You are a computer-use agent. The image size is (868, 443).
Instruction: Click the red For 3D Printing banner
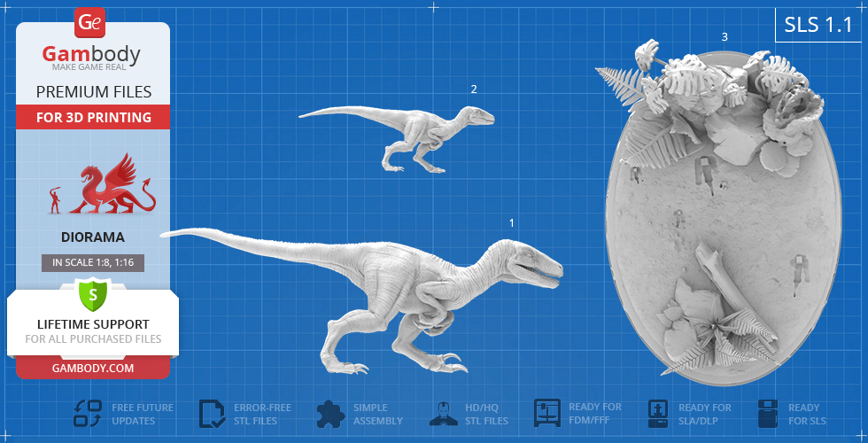pos(92,117)
